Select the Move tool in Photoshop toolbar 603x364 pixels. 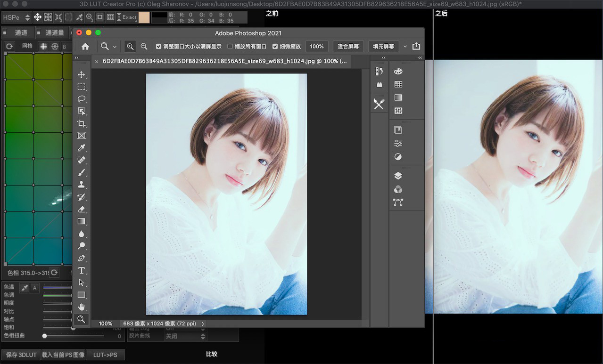(x=82, y=74)
